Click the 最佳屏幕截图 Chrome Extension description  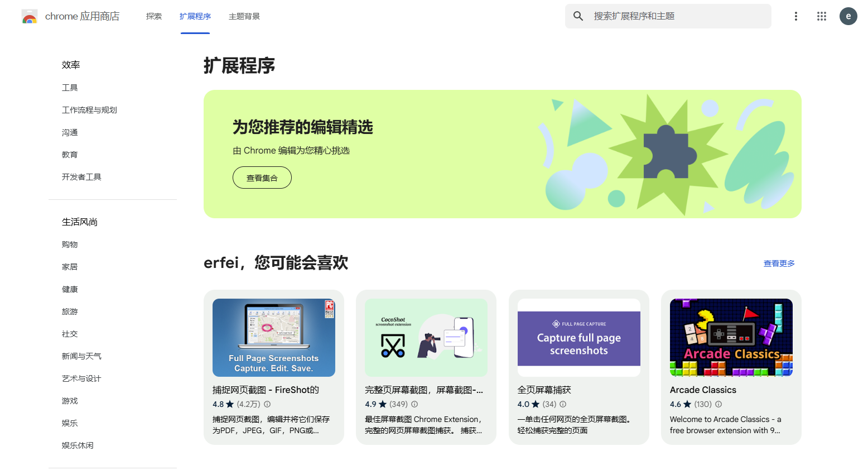pos(423,425)
